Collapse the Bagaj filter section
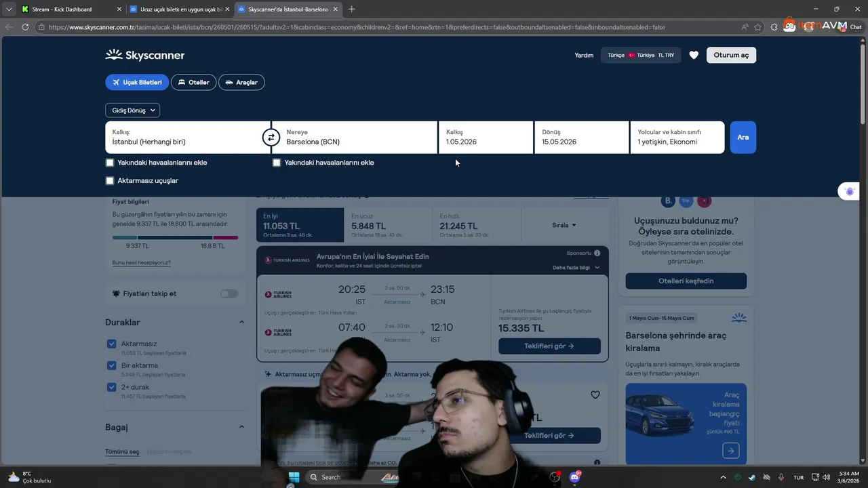The height and width of the screenshot is (488, 868). (241, 427)
